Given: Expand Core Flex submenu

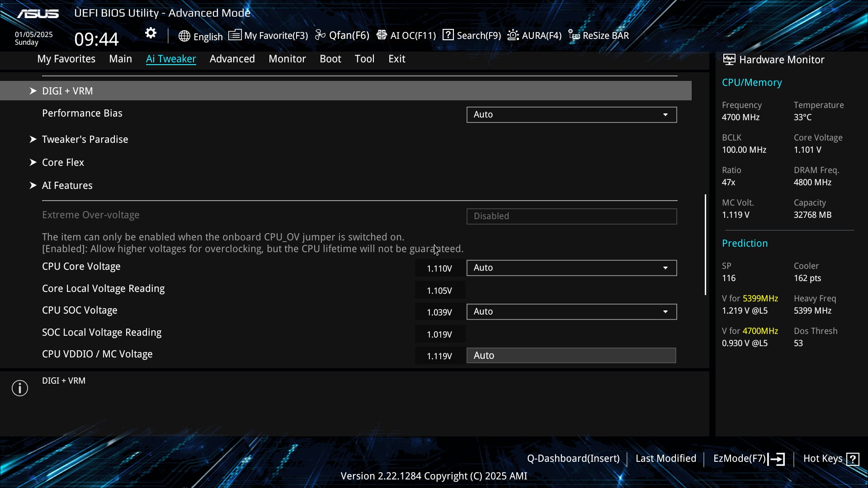Looking at the screenshot, I should [63, 162].
